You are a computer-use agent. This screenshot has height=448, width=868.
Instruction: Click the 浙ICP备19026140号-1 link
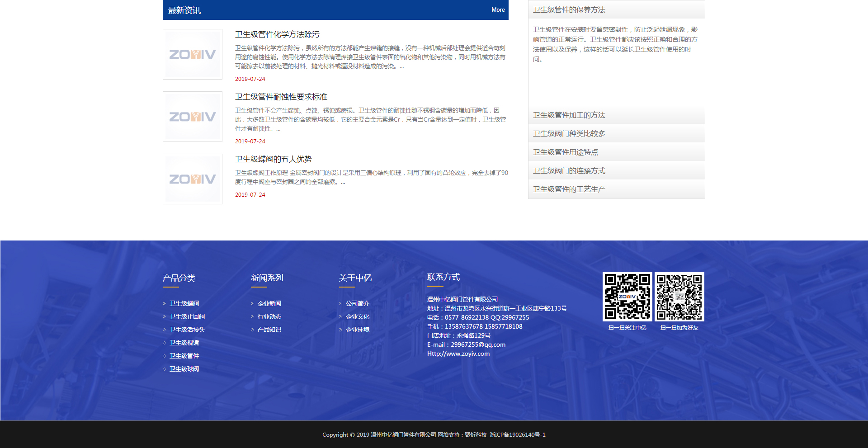(517, 435)
